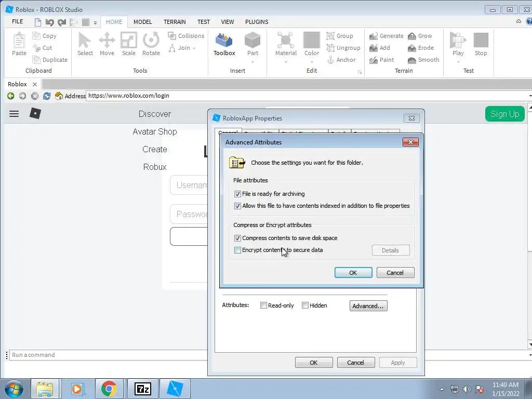Check the Read-only attribute box
532x399 pixels.
click(263, 305)
